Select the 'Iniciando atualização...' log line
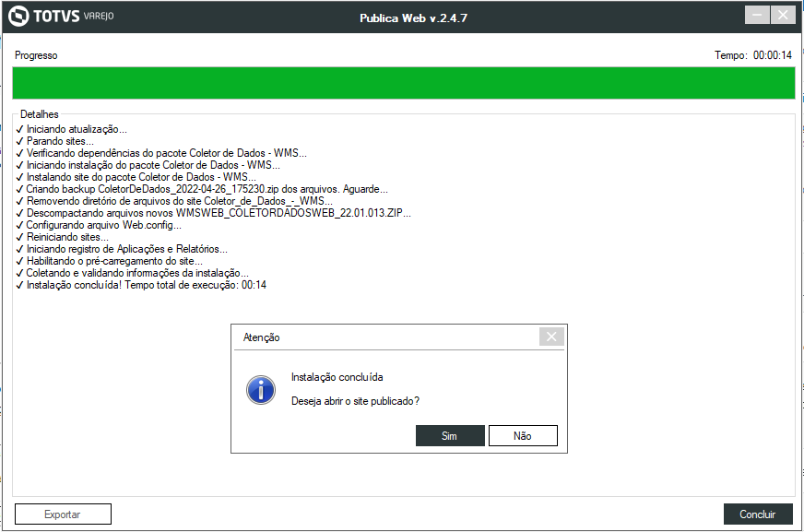Screen dimensions: 804x532 tap(71, 129)
